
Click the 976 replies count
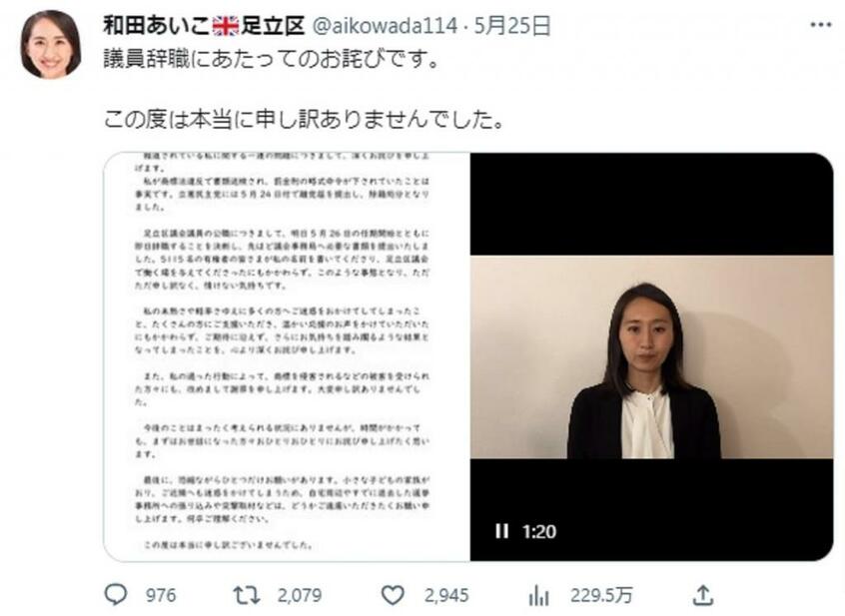(161, 596)
